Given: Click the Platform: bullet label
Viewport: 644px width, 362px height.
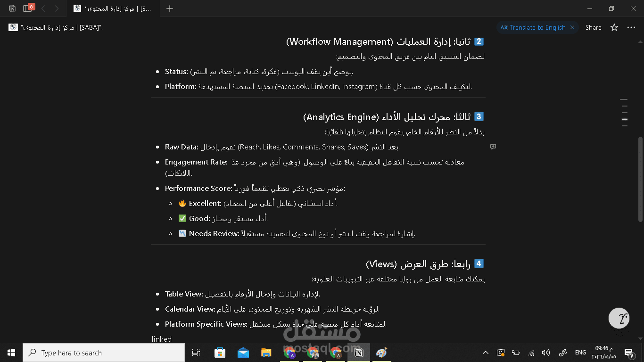Looking at the screenshot, I should [x=181, y=87].
